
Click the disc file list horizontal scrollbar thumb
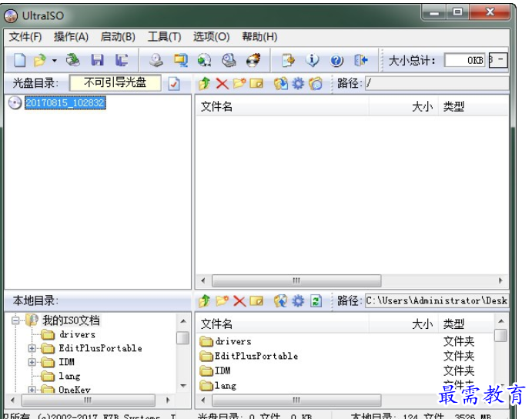click(296, 280)
